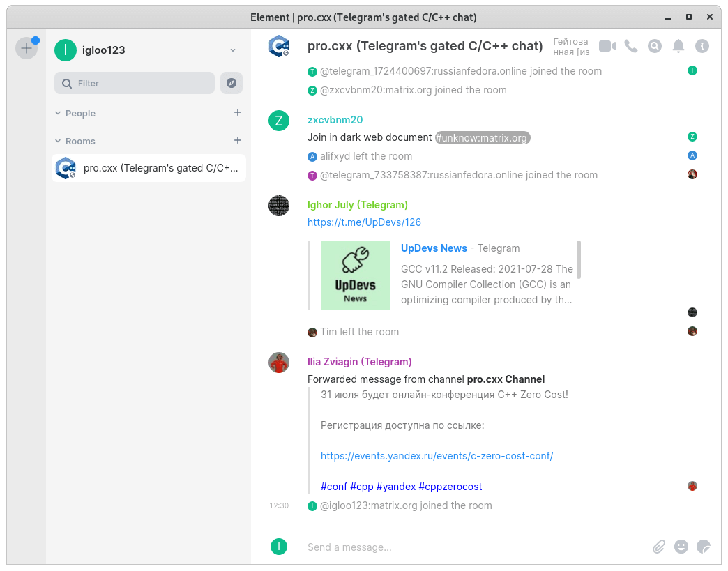
Task: Click the igloo123 user avatar in sidebar
Action: [x=66, y=50]
